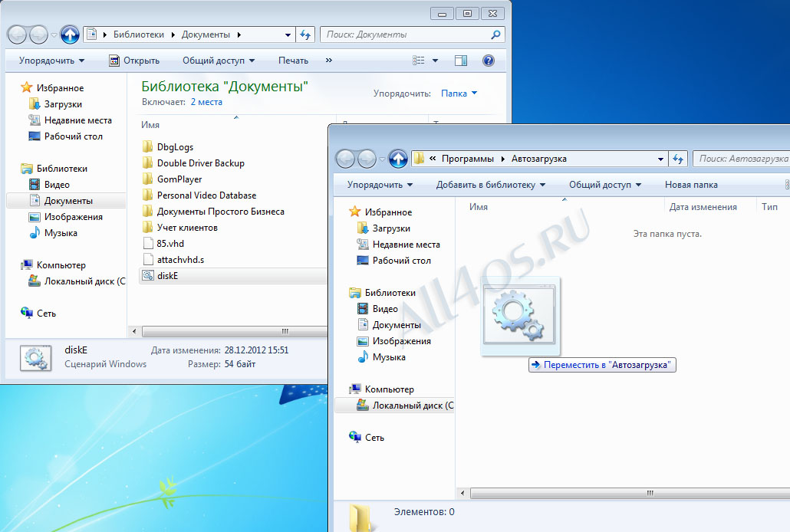
Task: Select Компьютер in Документы window sidebar
Action: (x=54, y=265)
